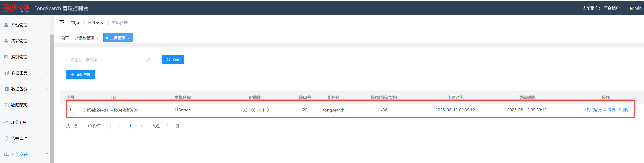Click the edit icon inside host name field

click(x=149, y=59)
